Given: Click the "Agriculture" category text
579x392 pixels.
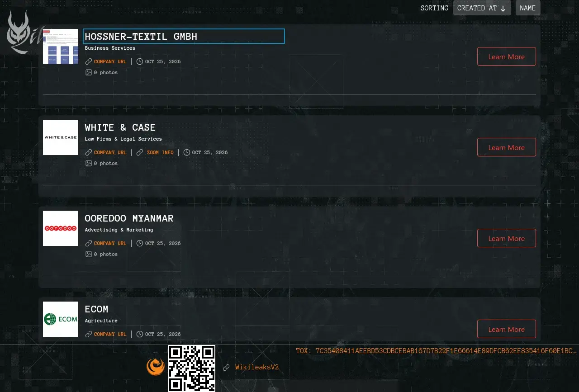Looking at the screenshot, I should [101, 321].
